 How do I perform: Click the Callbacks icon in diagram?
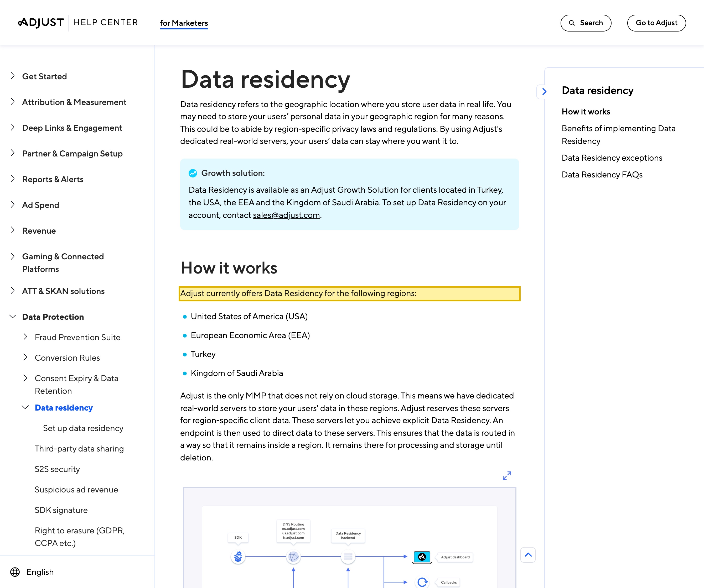tap(422, 582)
